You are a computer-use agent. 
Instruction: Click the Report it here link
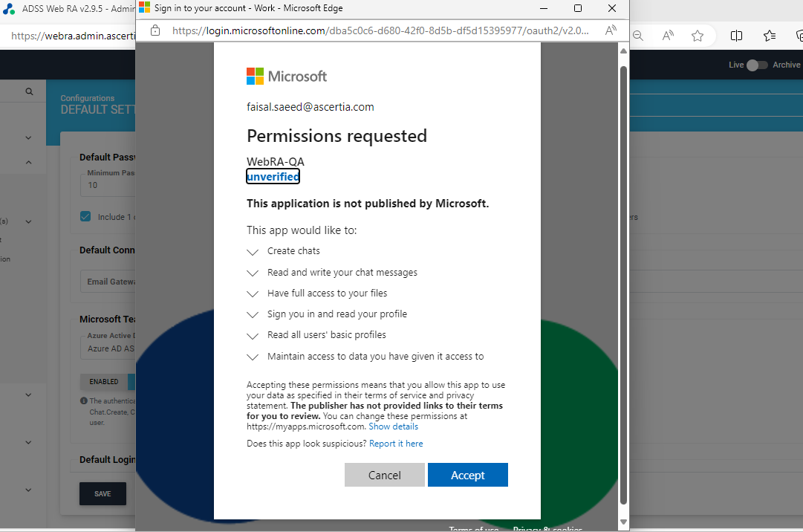coord(396,444)
